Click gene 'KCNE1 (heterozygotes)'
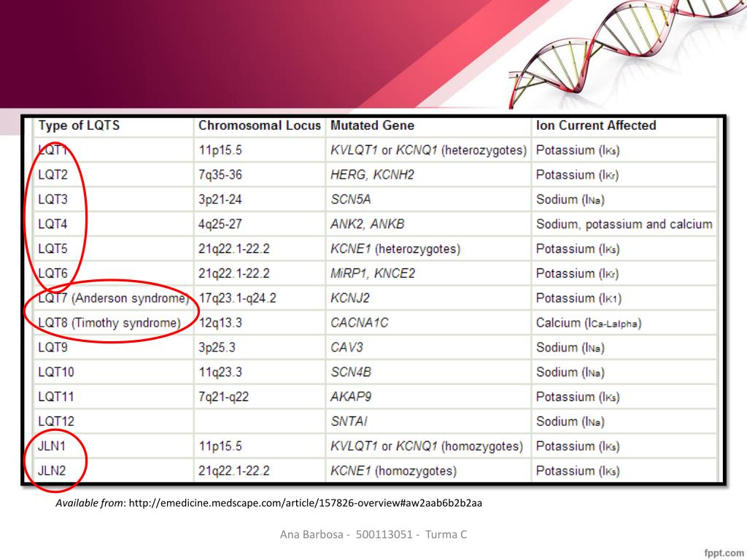This screenshot has height=560, width=747. coord(395,249)
